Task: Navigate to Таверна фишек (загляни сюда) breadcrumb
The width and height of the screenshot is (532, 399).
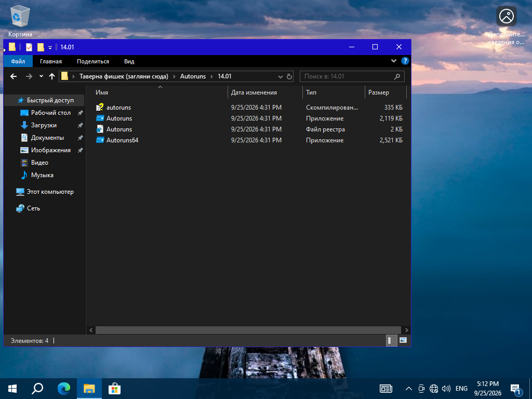Action: click(124, 76)
